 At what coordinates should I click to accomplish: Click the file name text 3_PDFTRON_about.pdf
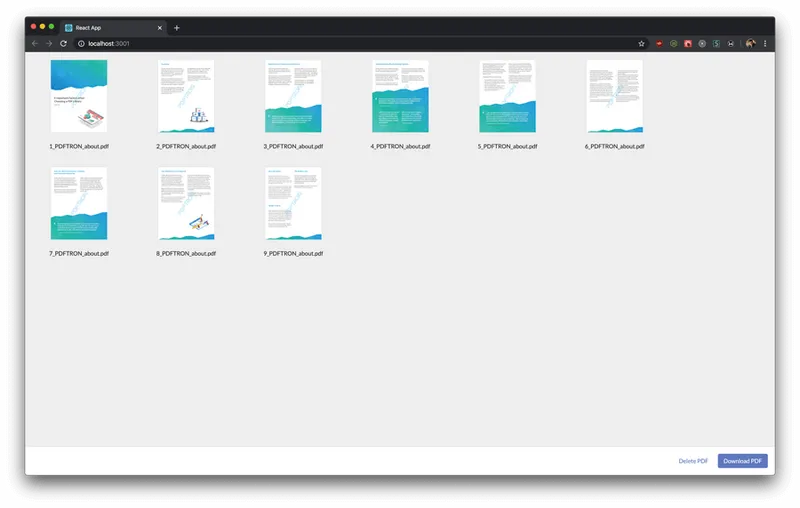(x=293, y=146)
